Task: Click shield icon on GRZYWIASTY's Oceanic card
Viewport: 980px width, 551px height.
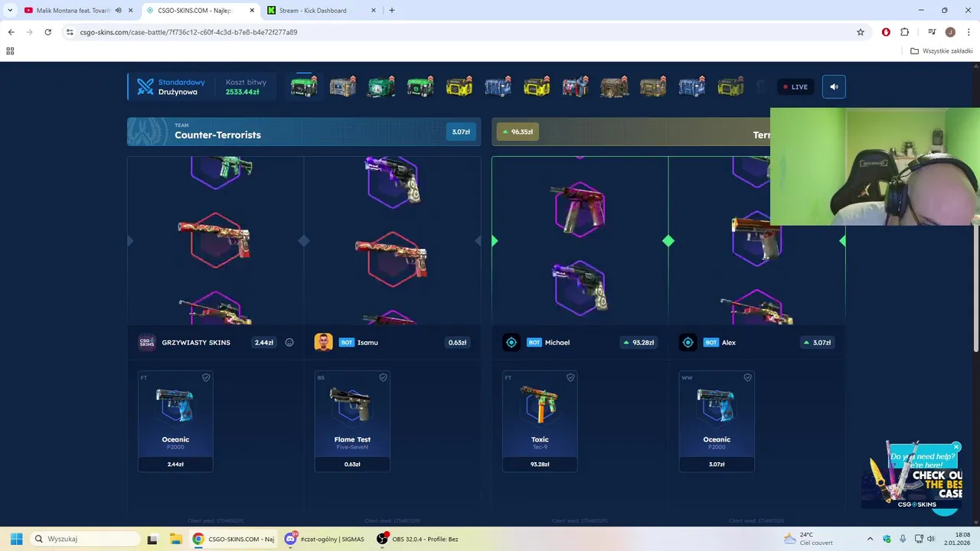Action: [206, 377]
